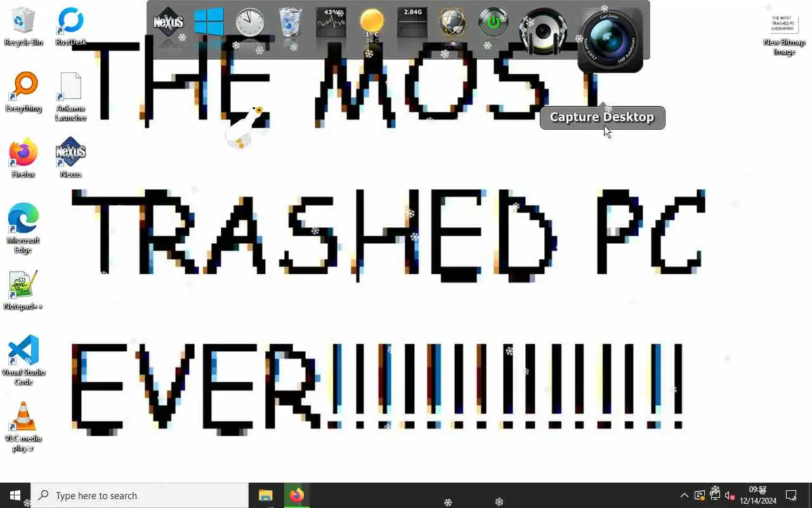Screen dimensions: 812x508
Task: Open the network tray icon
Action: (714, 495)
